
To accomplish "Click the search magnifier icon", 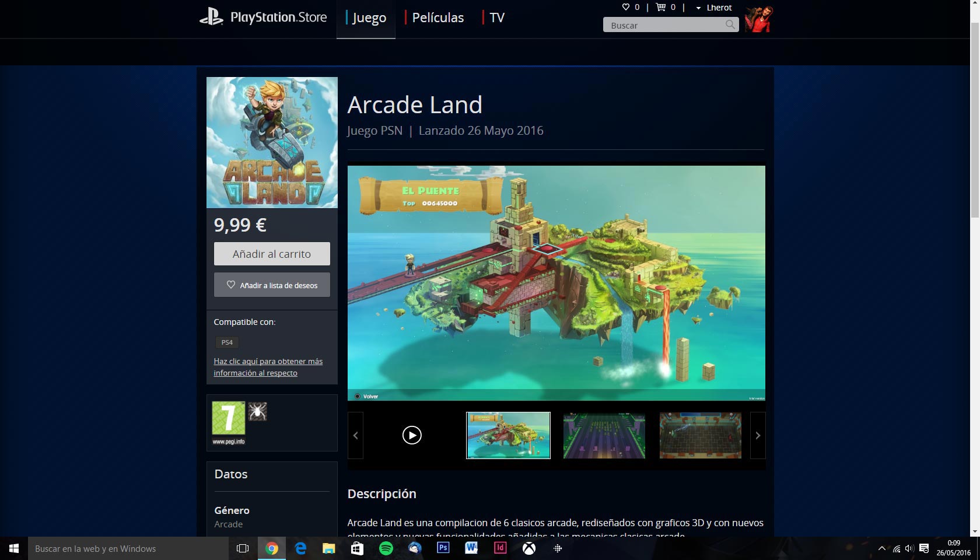I will [730, 24].
